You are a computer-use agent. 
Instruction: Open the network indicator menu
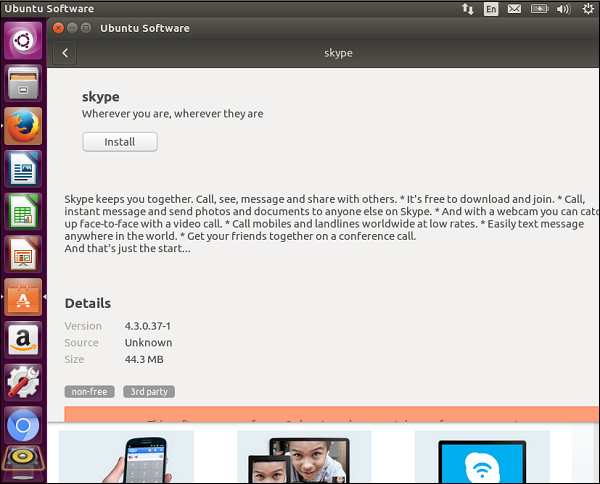click(467, 9)
